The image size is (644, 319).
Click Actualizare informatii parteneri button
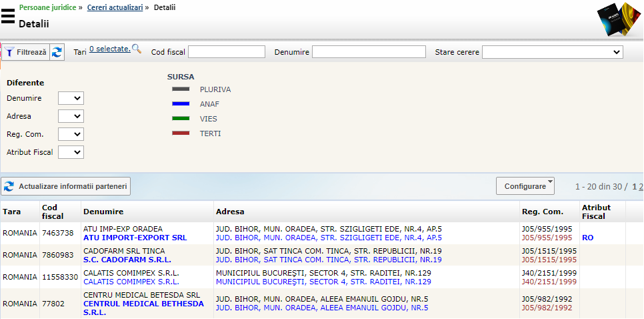click(66, 186)
